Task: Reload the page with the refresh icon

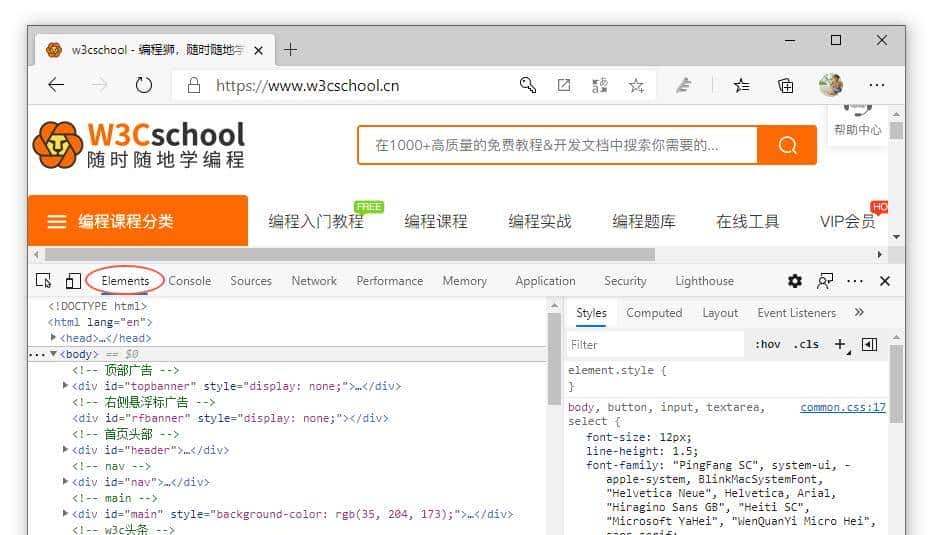Action: point(144,85)
